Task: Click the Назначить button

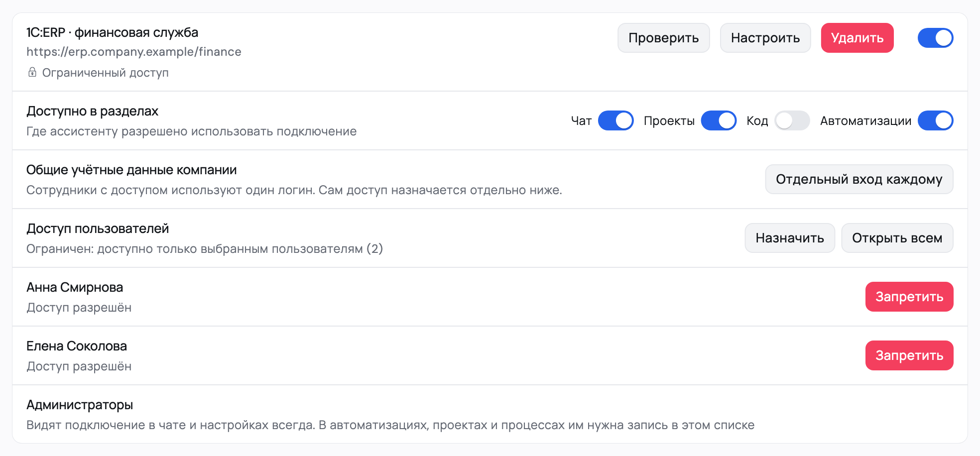Action: 790,238
